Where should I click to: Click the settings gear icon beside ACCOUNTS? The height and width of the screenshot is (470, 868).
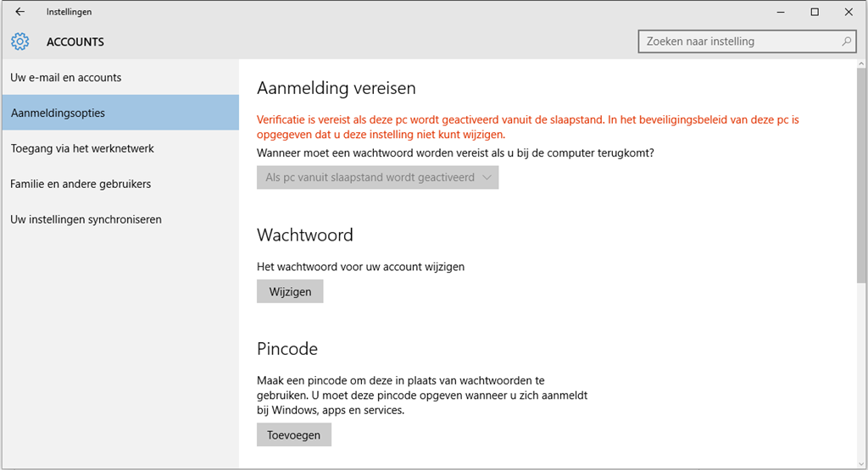(x=20, y=41)
